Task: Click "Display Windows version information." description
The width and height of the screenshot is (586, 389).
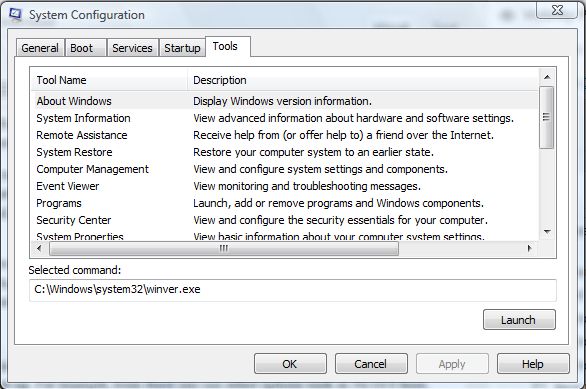Action: 282,101
